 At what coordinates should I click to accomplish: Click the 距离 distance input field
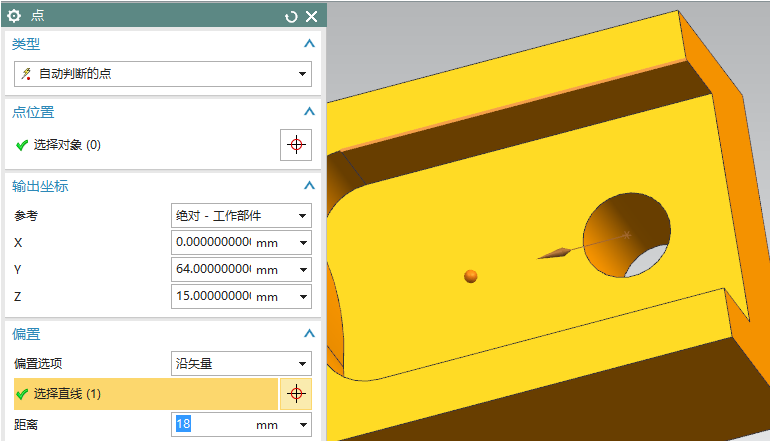tap(212, 425)
